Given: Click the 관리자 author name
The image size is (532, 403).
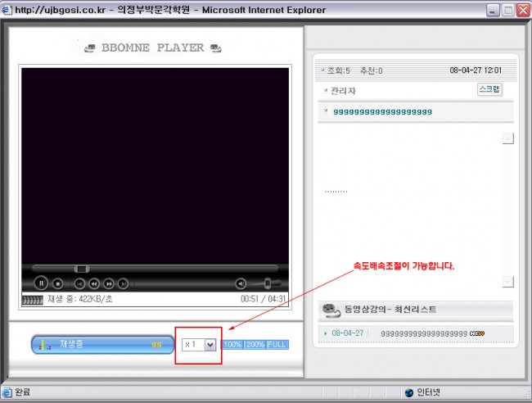Looking at the screenshot, I should pyautogui.click(x=343, y=91).
